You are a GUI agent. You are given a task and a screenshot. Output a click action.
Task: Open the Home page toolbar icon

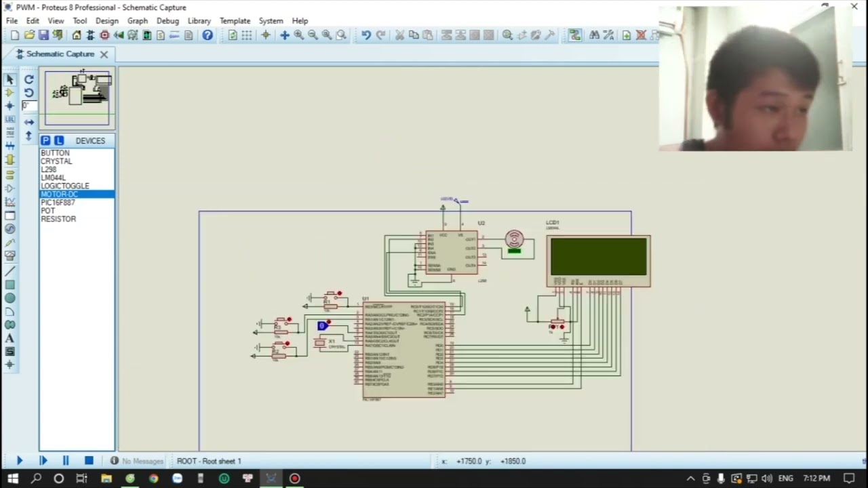(x=77, y=35)
